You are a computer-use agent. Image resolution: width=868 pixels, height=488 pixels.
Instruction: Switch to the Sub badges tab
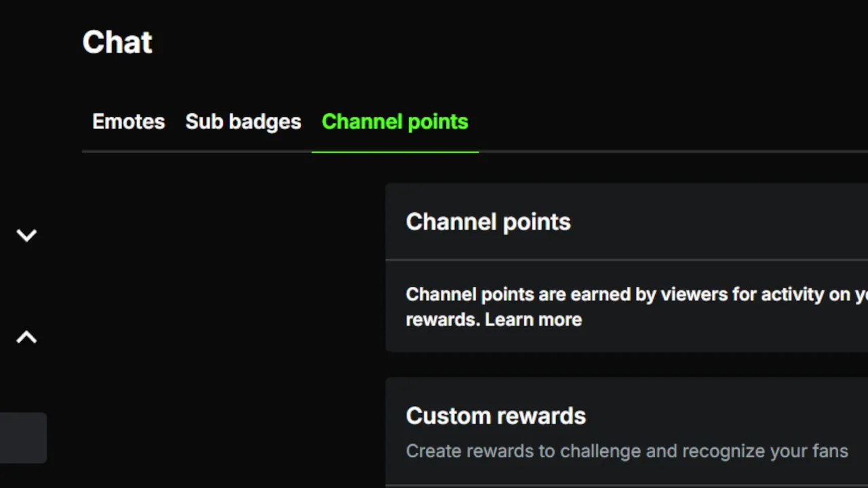click(x=243, y=122)
